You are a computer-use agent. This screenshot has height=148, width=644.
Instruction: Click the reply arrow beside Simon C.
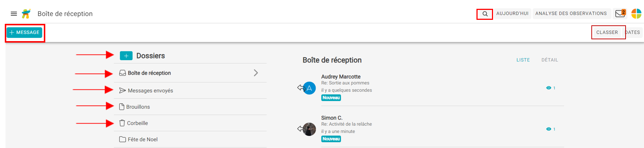tap(301, 129)
